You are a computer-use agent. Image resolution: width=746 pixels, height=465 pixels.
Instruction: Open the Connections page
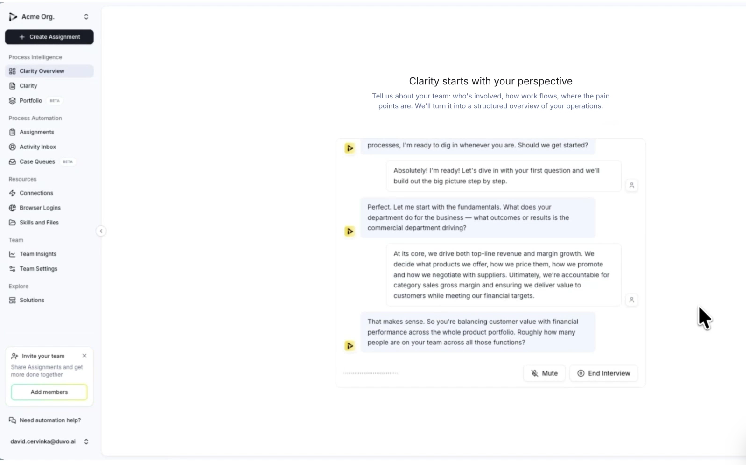point(36,193)
